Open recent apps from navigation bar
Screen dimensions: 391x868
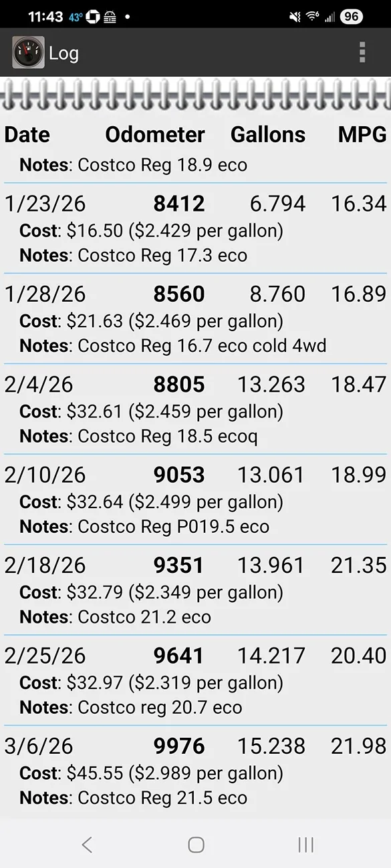(x=305, y=845)
